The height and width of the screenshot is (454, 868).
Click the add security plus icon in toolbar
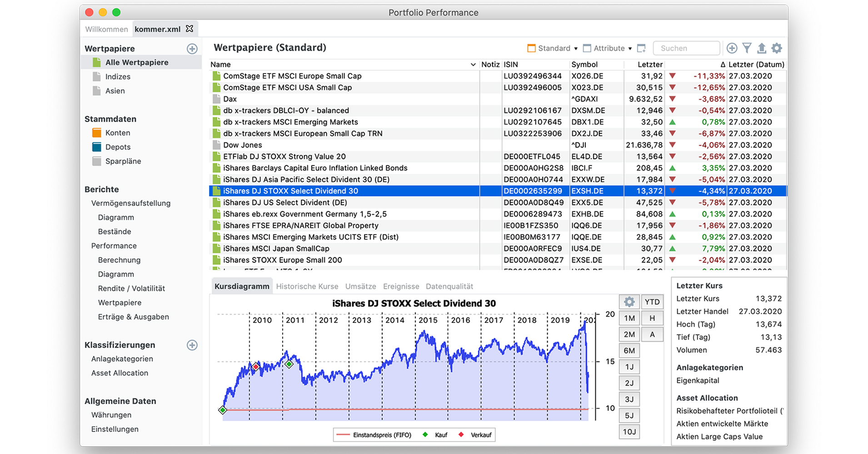coord(732,48)
